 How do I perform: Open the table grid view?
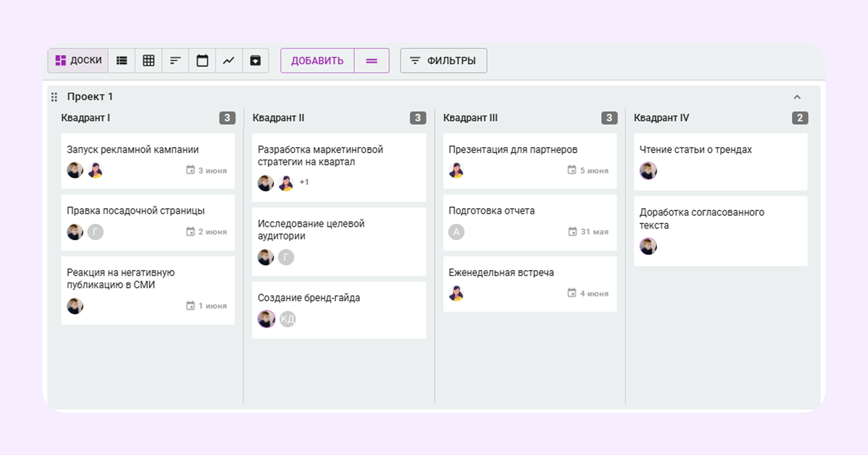[x=148, y=61]
